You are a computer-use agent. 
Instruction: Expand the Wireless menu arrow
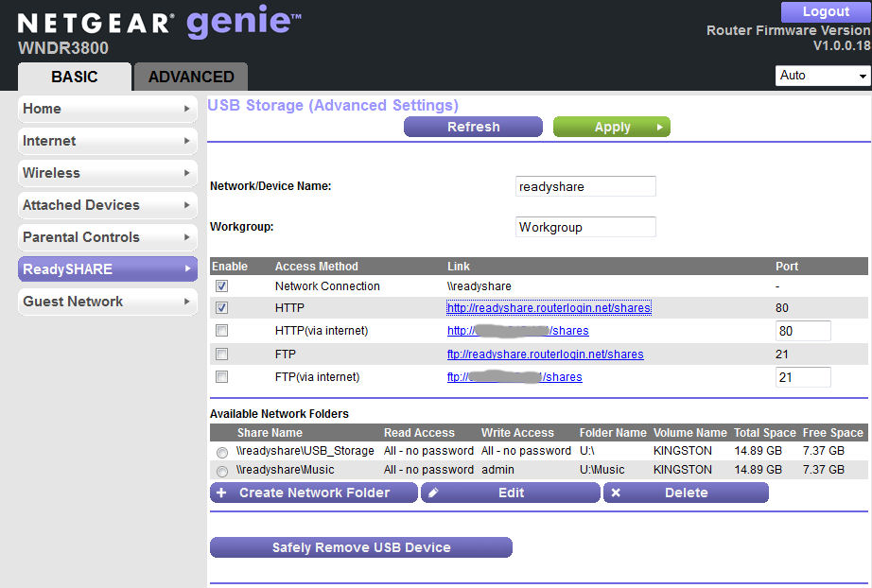point(187,173)
